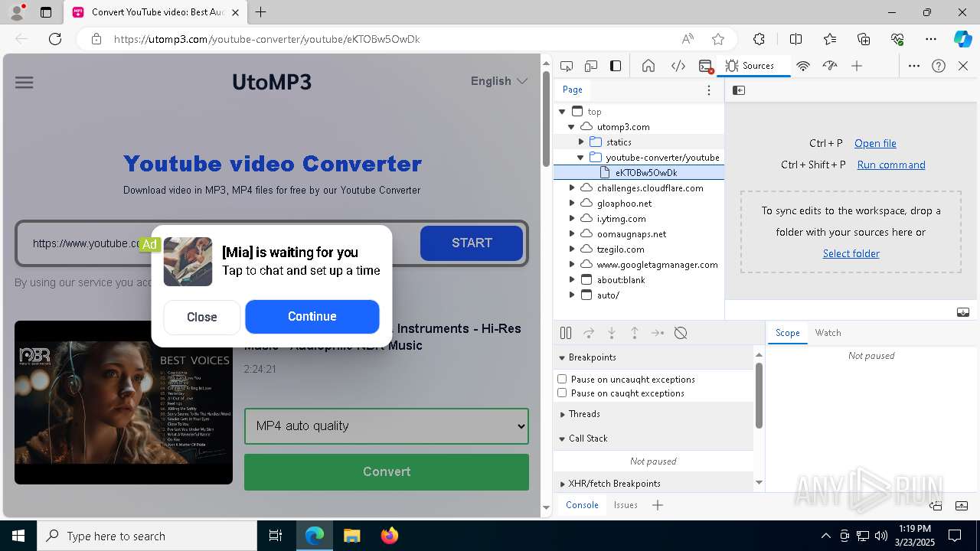Step over next function call icon
Image resolution: width=980 pixels, height=551 pixels.
point(589,333)
